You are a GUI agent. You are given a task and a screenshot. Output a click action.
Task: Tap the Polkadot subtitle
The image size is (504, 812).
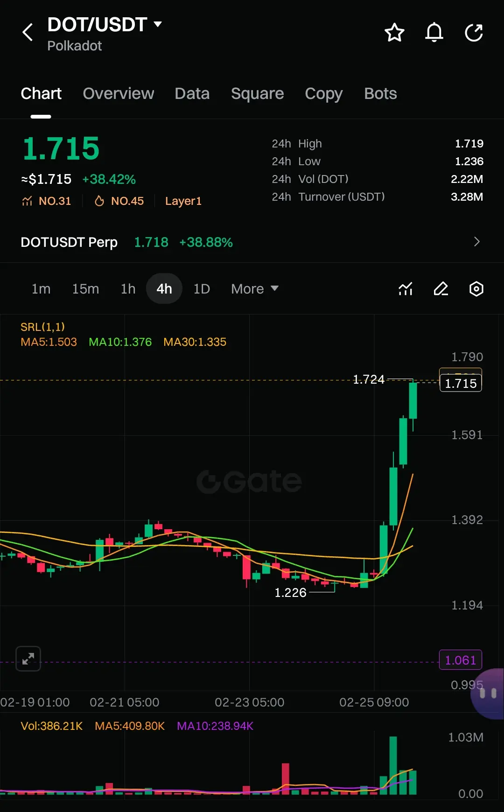(x=74, y=46)
